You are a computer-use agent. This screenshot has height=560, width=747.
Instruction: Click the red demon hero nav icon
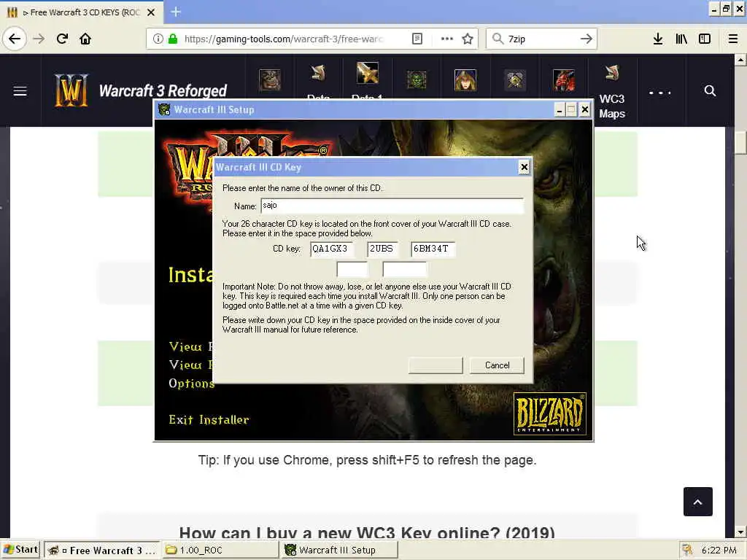[564, 80]
